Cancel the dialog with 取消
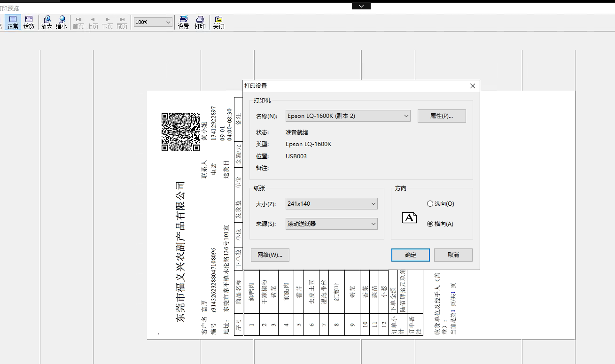615x364 pixels. pyautogui.click(x=453, y=255)
